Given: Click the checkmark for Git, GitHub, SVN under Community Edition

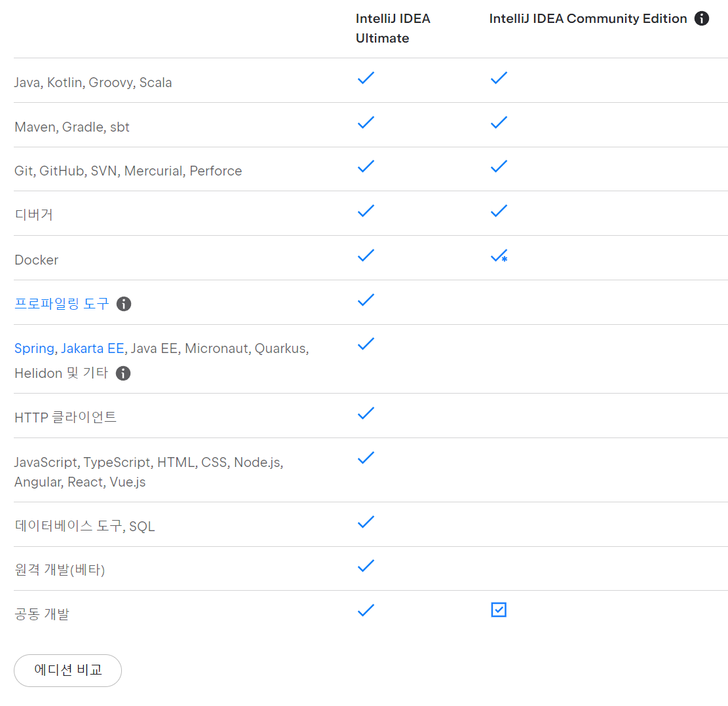Looking at the screenshot, I should point(499,166).
